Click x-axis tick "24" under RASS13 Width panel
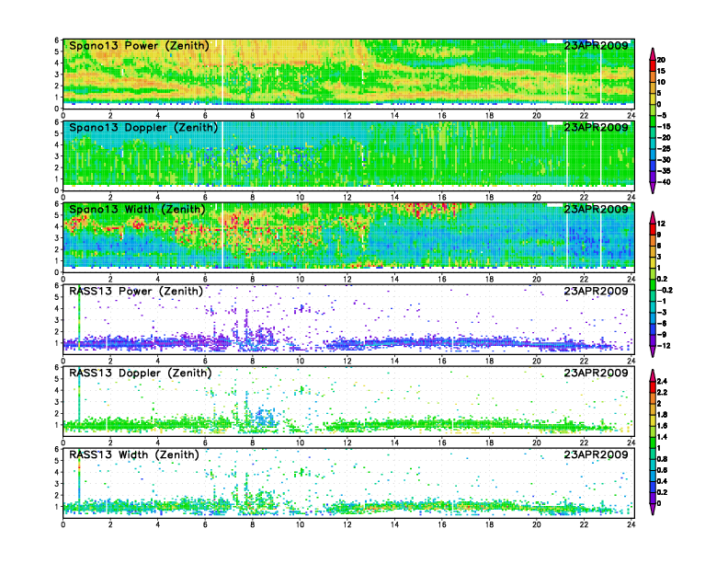Viewport: 728px width, 563px height. [x=631, y=524]
